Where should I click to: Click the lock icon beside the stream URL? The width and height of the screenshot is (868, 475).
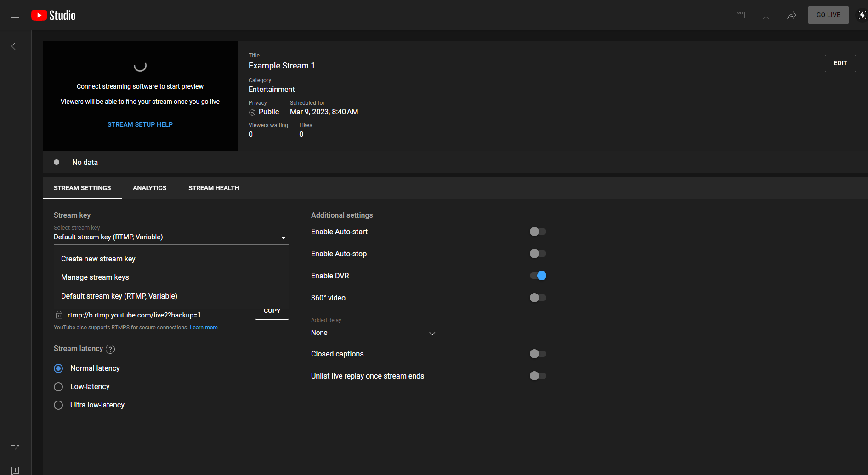pos(59,315)
